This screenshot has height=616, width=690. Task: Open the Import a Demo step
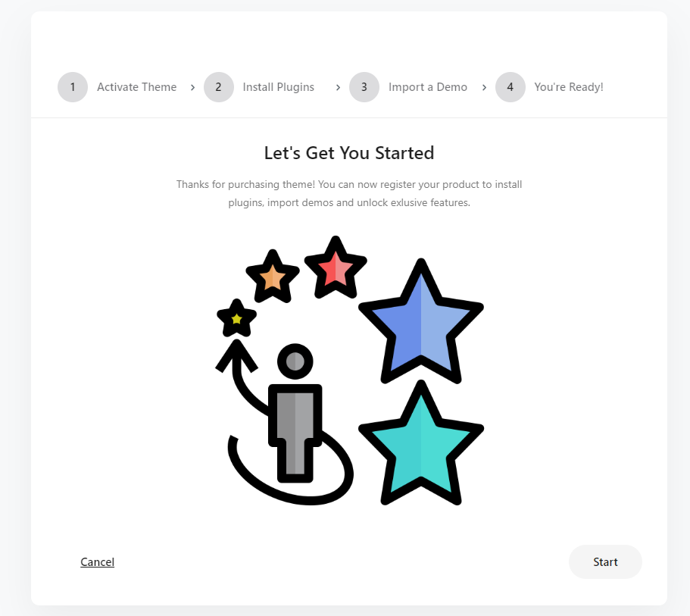point(428,87)
